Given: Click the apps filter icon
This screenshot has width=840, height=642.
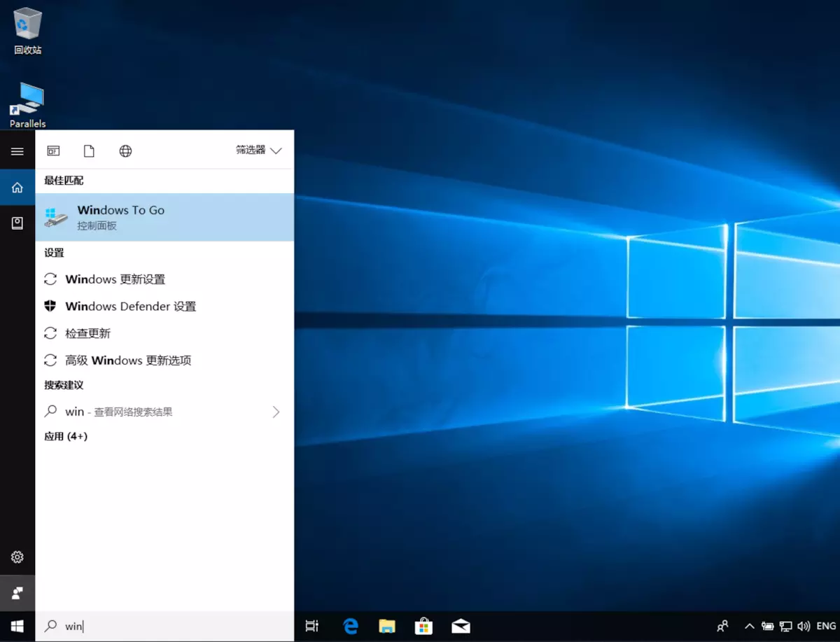Looking at the screenshot, I should click(53, 151).
